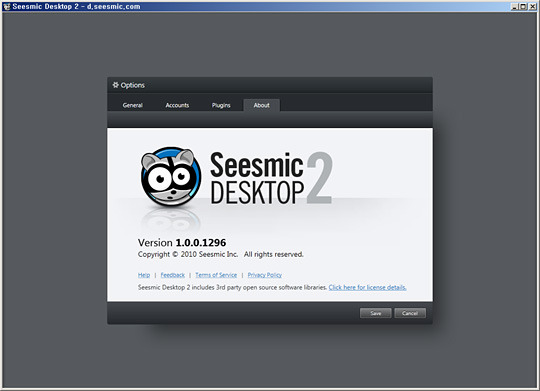Maximize the Seesmic Desktop 2 window
This screenshot has width=540, height=391.
point(523,6)
